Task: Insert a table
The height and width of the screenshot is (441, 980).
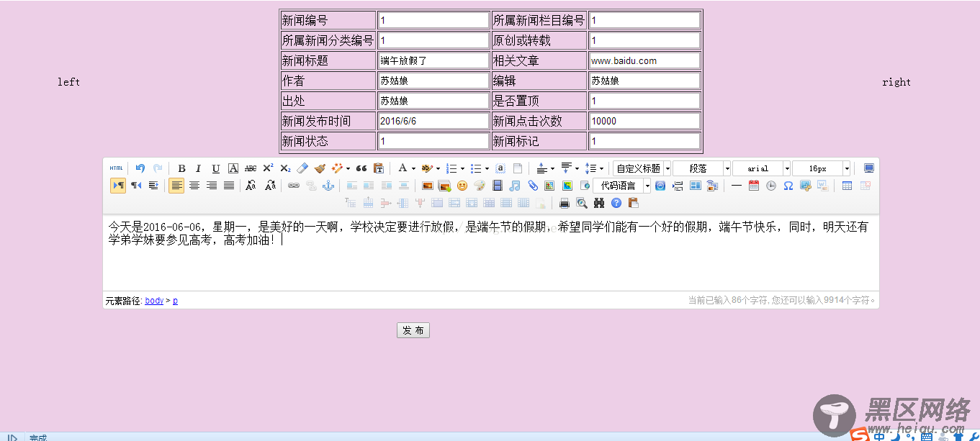Action: [x=848, y=186]
